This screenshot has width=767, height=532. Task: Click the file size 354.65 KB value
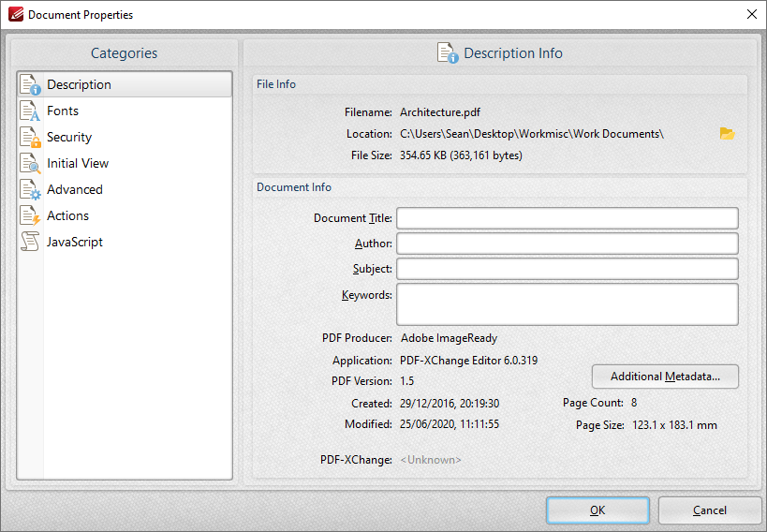click(461, 155)
